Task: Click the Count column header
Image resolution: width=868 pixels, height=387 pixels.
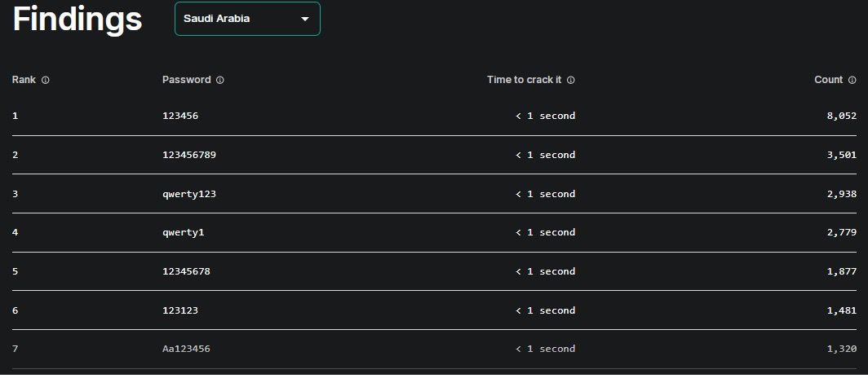Action: [x=829, y=80]
